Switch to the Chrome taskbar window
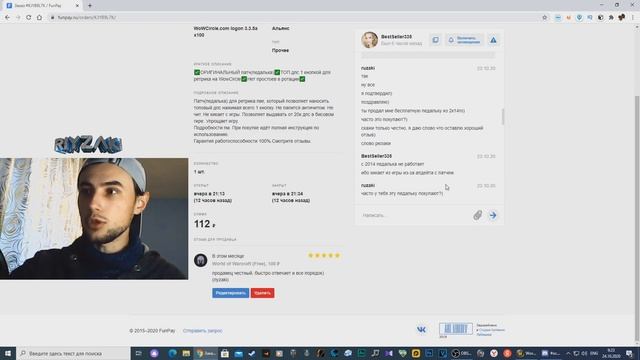640x360 pixels. pos(207,353)
